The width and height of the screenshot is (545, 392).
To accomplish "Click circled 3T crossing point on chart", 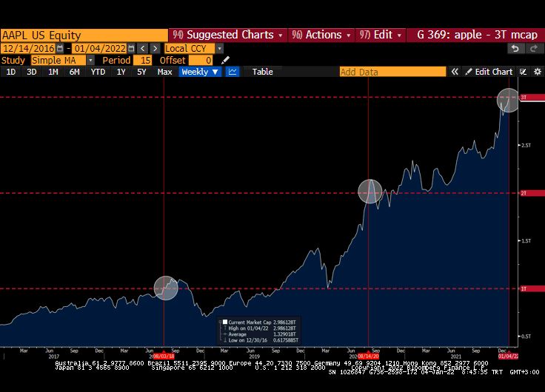I will point(509,101).
